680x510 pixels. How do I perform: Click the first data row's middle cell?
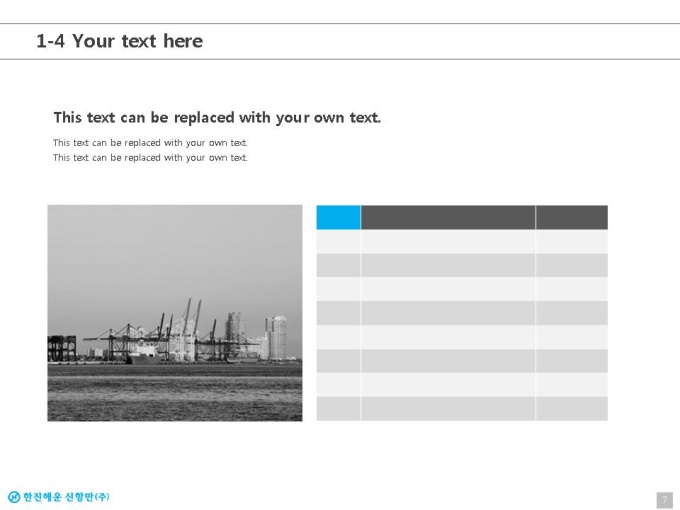pos(448,242)
